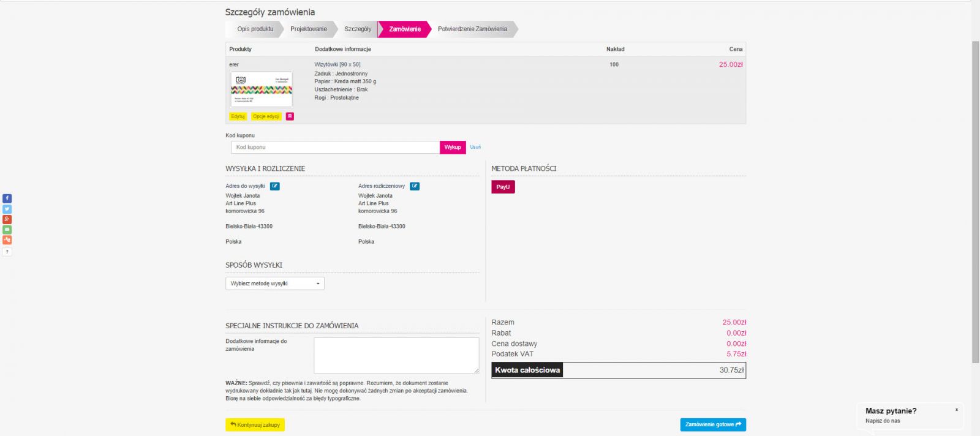The width and height of the screenshot is (980, 436).
Task: Share via the Twitter icon
Action: click(7, 209)
